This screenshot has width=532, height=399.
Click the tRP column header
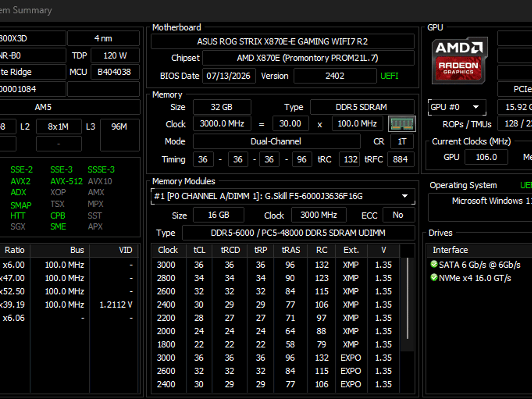[261, 250]
